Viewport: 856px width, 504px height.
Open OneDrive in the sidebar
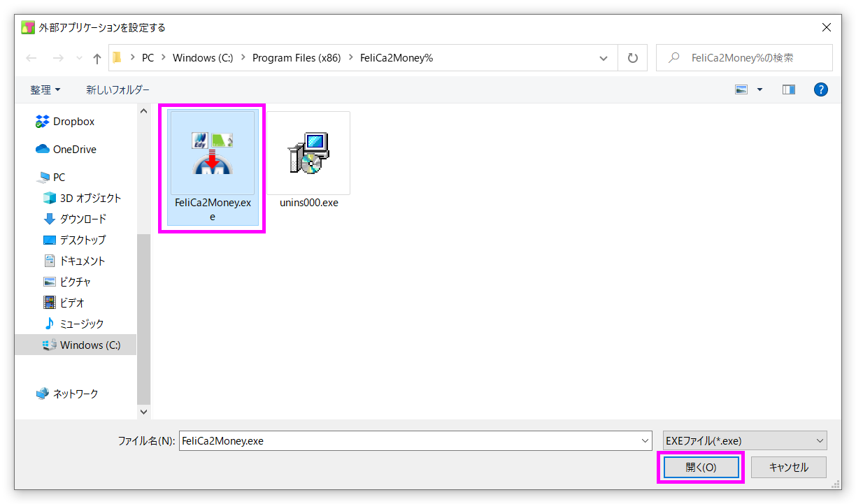74,150
